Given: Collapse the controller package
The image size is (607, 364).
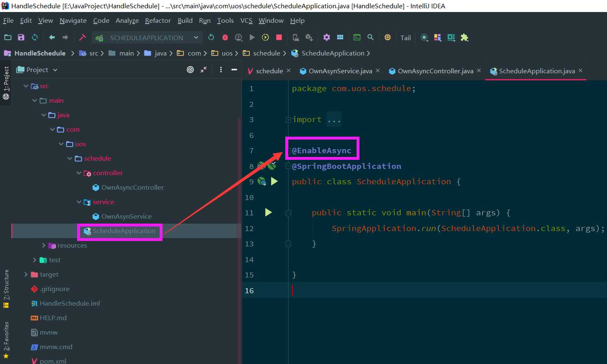Looking at the screenshot, I should 79,173.
